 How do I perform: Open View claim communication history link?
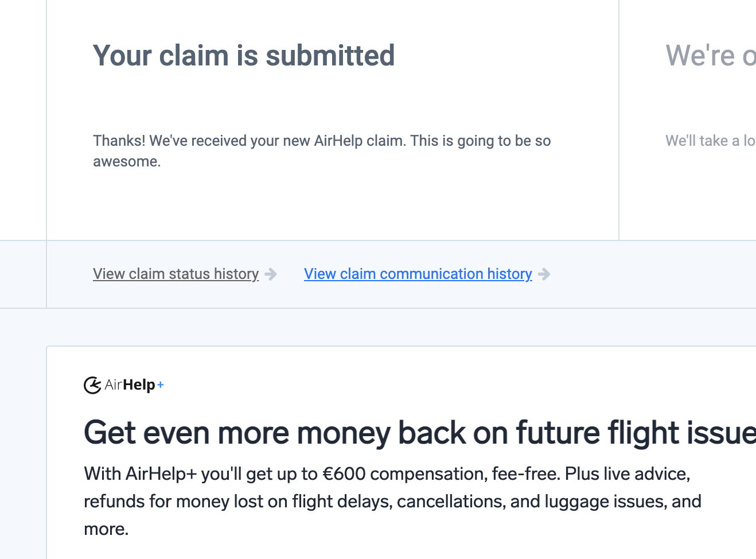click(418, 274)
